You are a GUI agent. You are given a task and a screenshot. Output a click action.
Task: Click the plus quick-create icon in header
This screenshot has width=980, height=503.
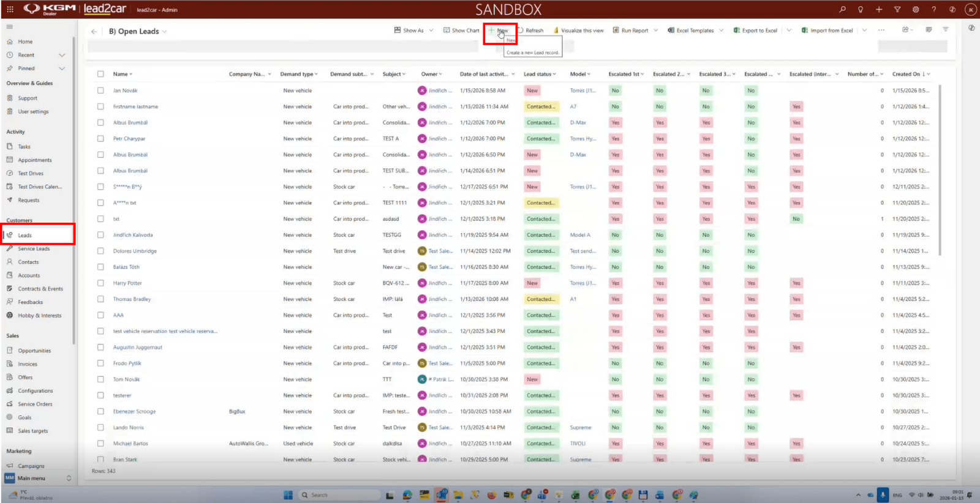[x=879, y=9]
